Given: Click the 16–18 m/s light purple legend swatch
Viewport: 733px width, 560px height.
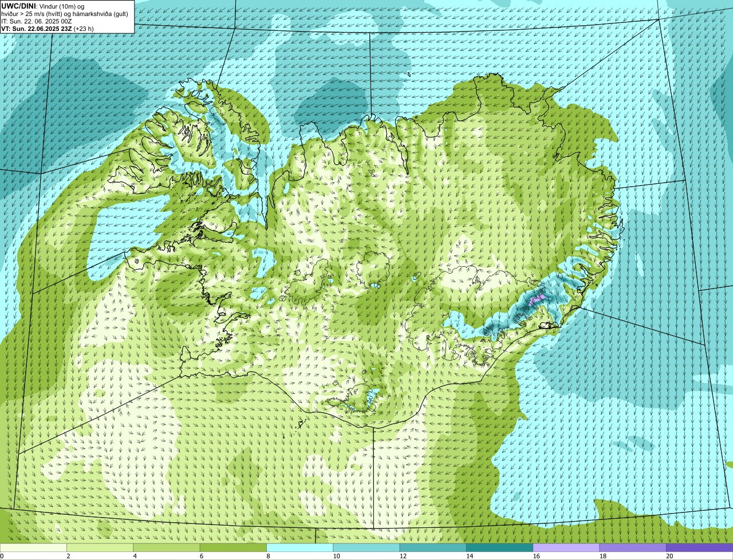Looking at the screenshot, I should (566, 547).
